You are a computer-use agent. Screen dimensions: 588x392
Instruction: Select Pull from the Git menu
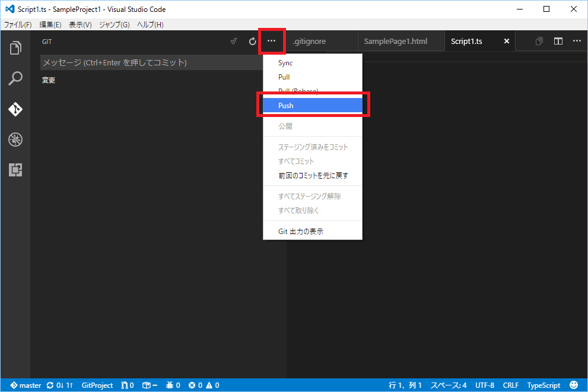tap(313, 77)
